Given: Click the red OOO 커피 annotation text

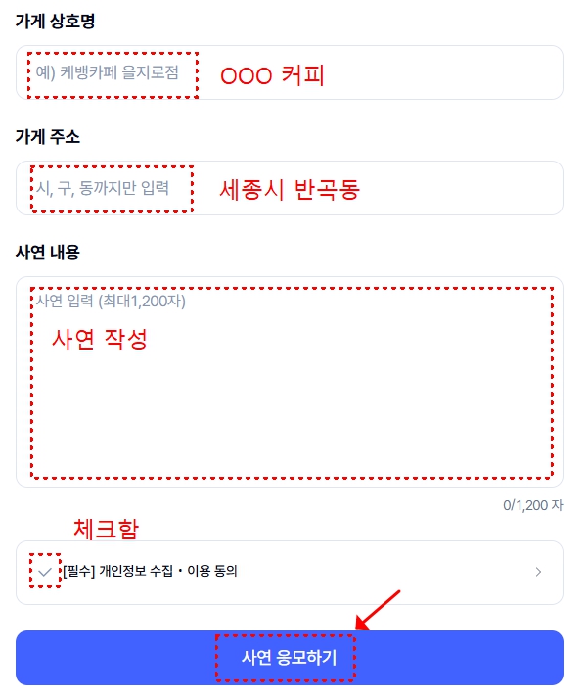Looking at the screenshot, I should 272,75.
